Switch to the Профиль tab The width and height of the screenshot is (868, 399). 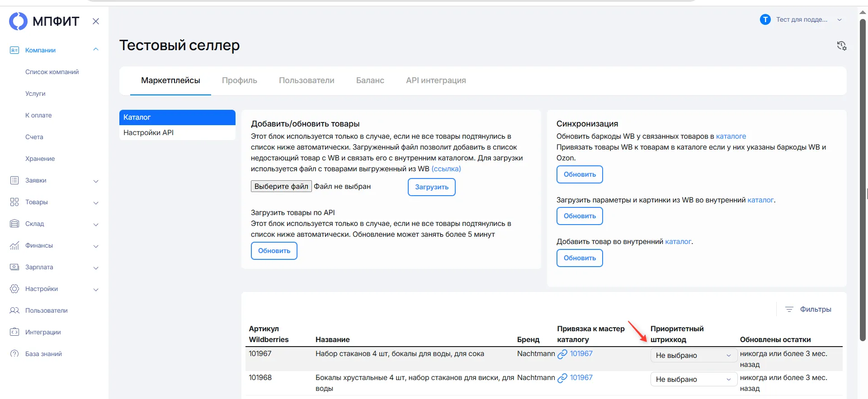pyautogui.click(x=240, y=80)
